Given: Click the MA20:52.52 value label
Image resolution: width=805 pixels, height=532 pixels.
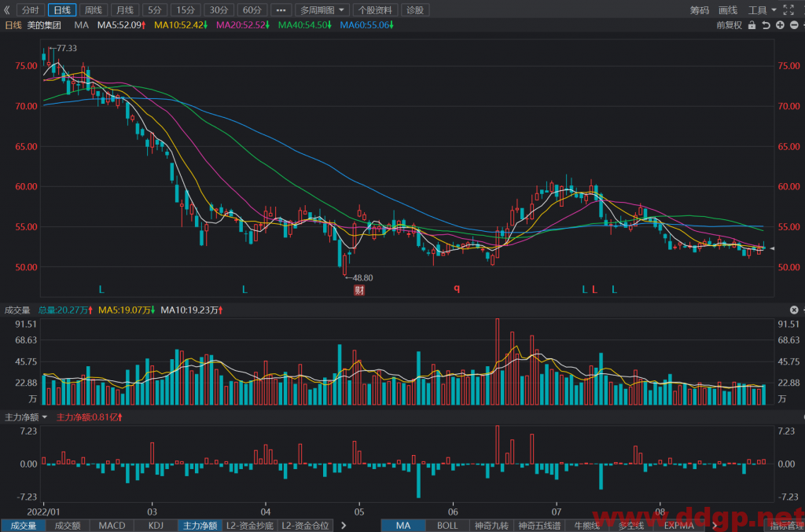Looking at the screenshot, I should pyautogui.click(x=243, y=25).
